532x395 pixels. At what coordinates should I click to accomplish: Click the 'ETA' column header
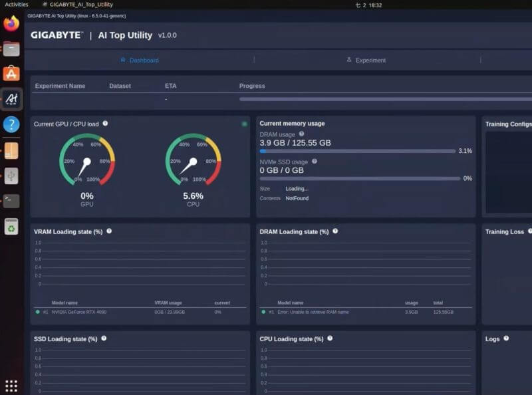171,86
